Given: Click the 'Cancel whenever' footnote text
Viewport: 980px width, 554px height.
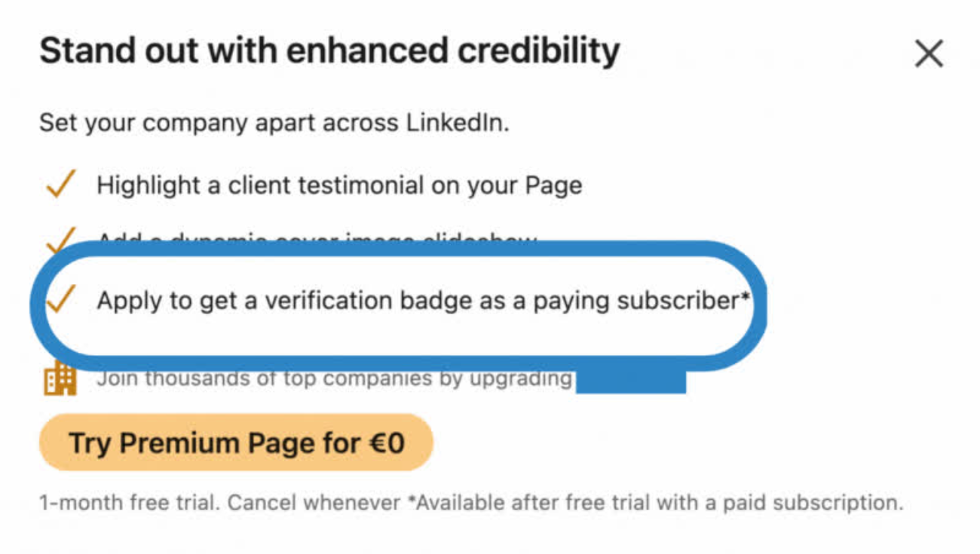Looking at the screenshot, I should point(314,503).
